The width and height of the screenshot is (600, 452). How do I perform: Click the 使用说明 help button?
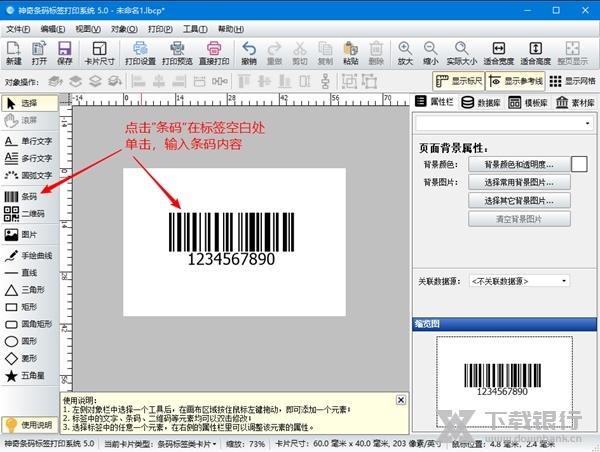point(28,425)
